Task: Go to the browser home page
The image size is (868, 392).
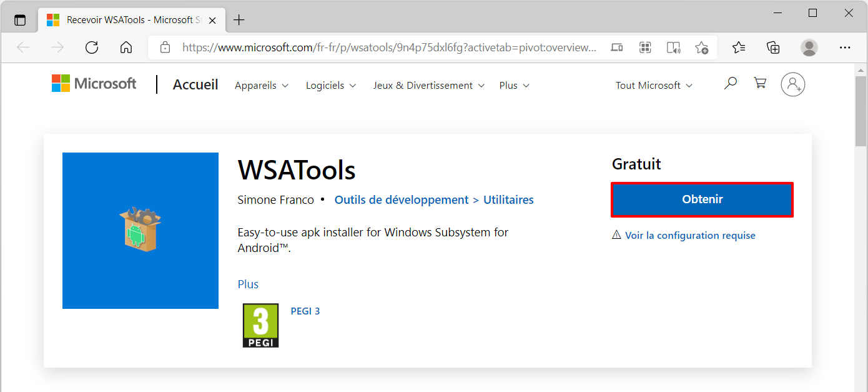Action: tap(126, 48)
